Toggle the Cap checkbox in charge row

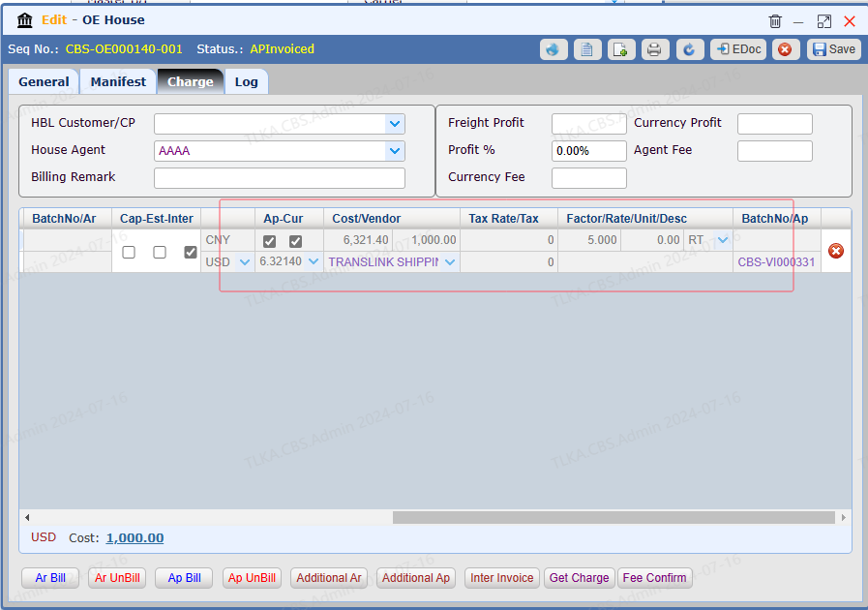pyautogui.click(x=129, y=252)
